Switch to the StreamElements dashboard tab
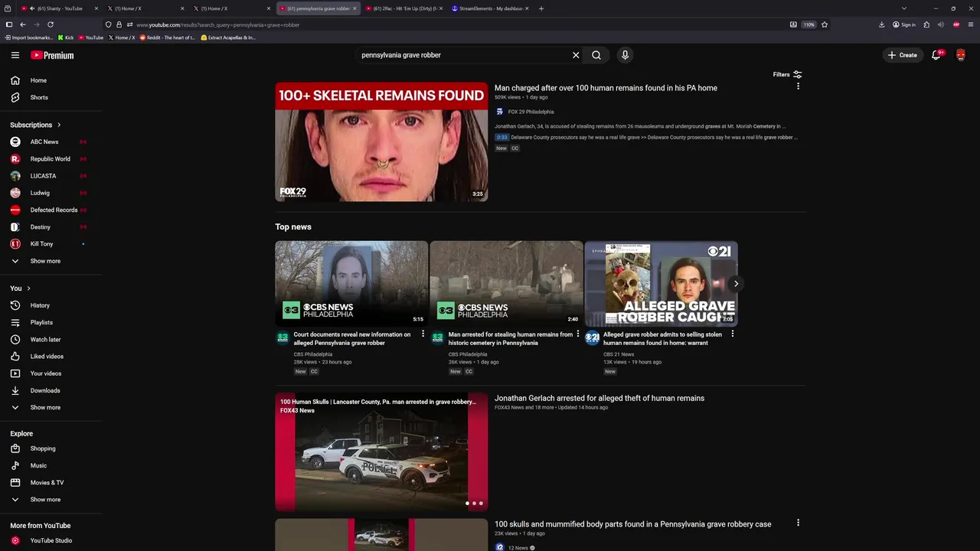Viewport: 980px width, 551px height. (490, 8)
